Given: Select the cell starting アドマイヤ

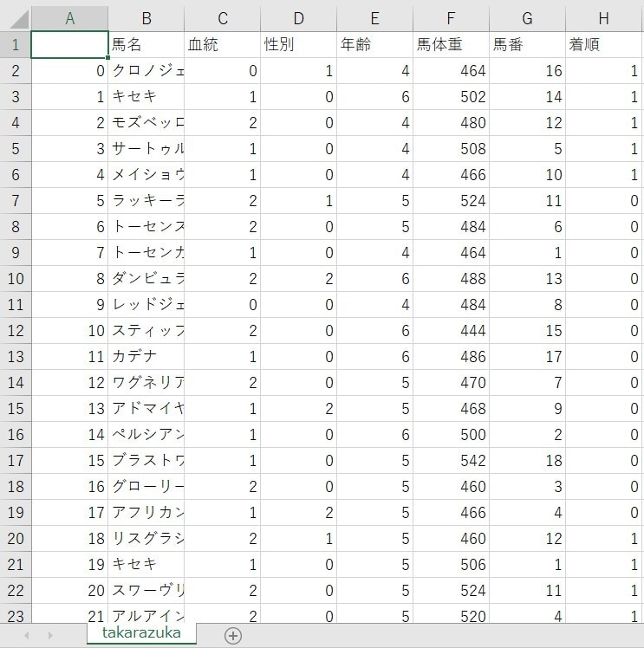Looking at the screenshot, I should pyautogui.click(x=146, y=408).
